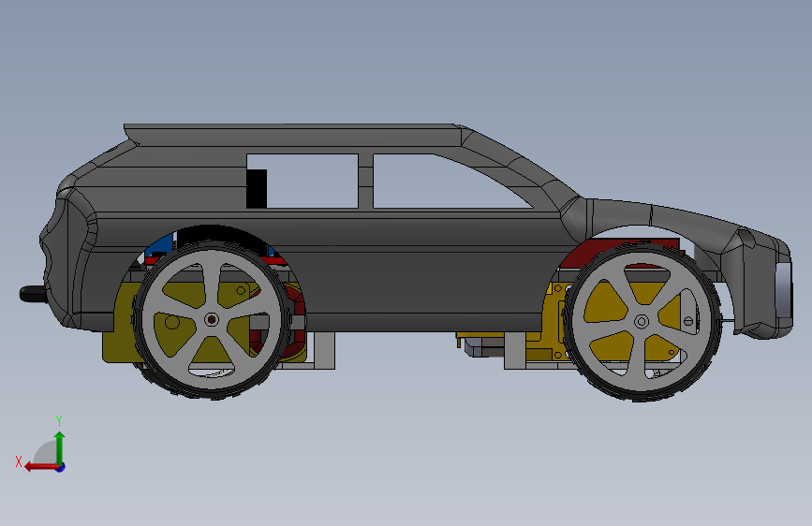Viewport: 812px width, 526px height.
Task: Select the screw on the front wheel mount
Action: tap(688, 322)
